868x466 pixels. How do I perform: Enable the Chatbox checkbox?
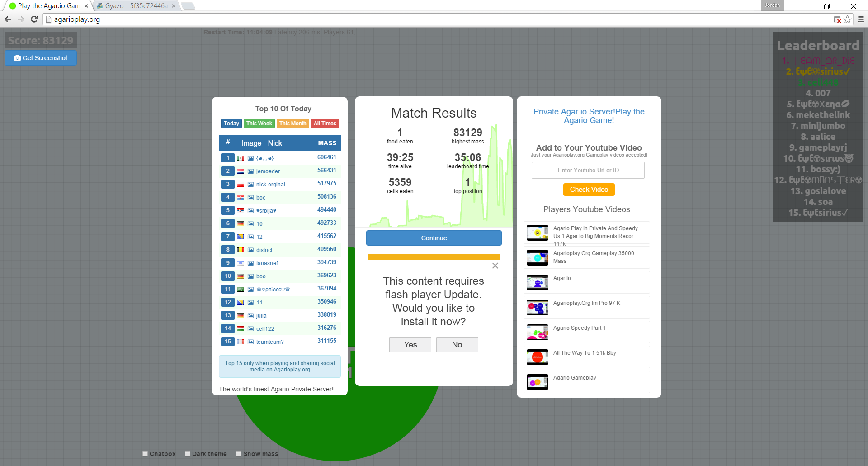click(145, 454)
